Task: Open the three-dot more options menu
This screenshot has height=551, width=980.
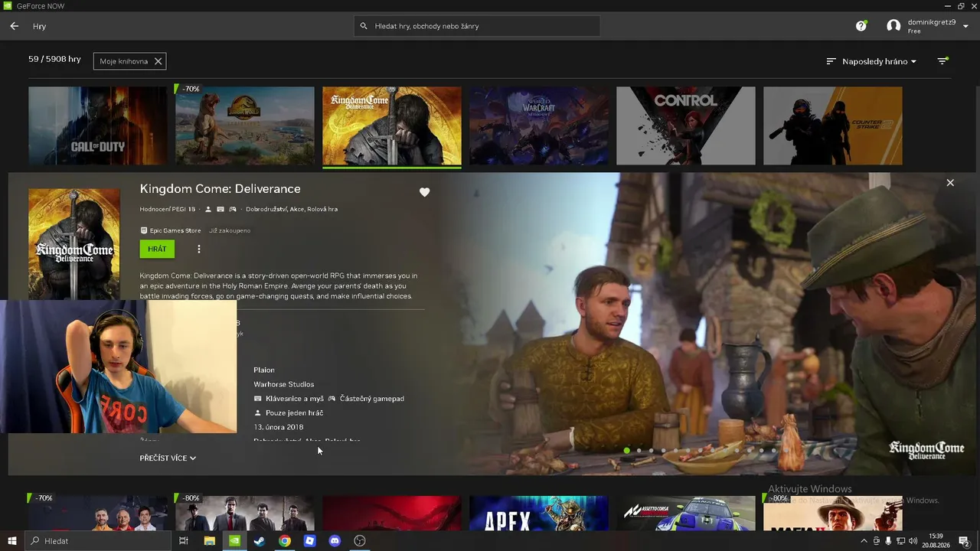Action: point(199,249)
